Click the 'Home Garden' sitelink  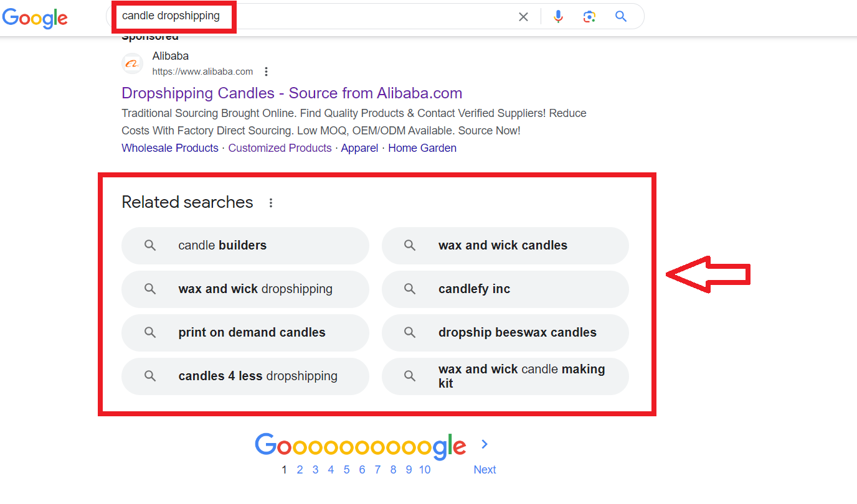(422, 147)
